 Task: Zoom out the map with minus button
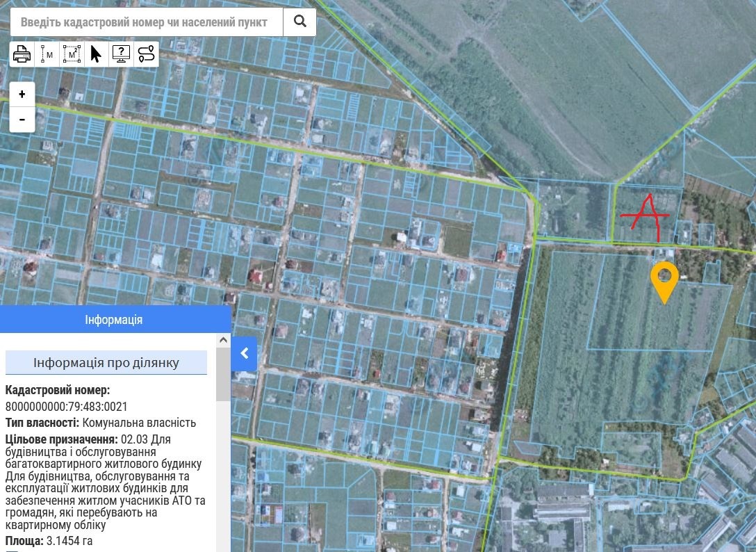click(x=22, y=119)
